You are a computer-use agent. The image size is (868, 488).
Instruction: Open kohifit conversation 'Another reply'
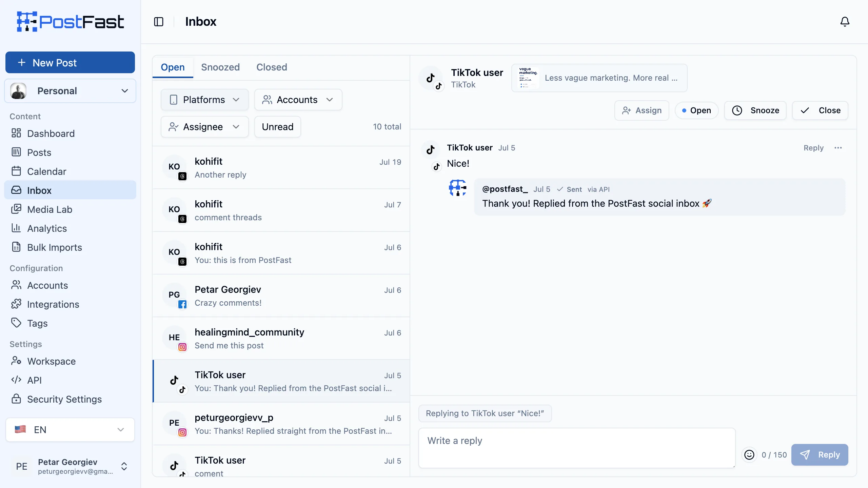(x=281, y=168)
